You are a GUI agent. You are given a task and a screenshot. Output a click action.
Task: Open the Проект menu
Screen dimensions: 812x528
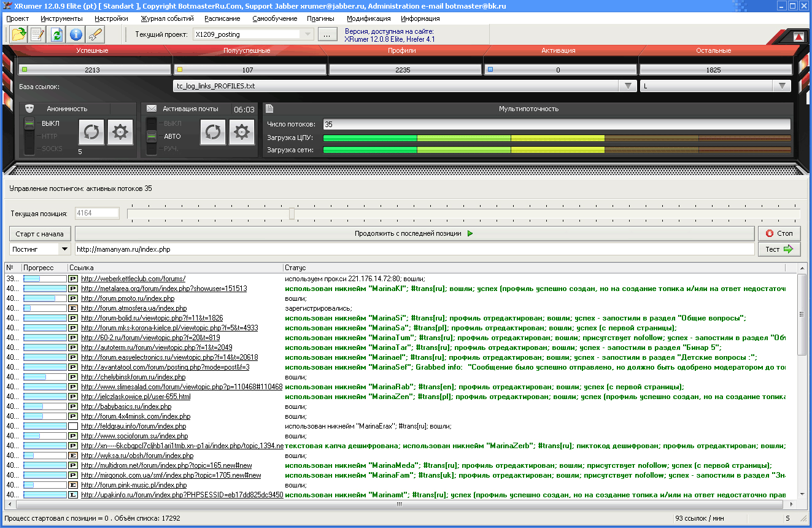click(17, 18)
